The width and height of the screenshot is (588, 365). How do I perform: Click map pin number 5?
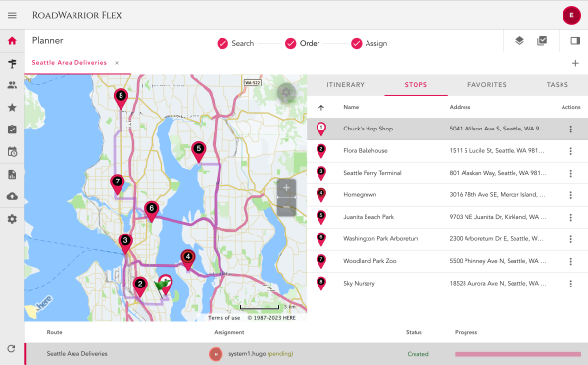tap(199, 152)
